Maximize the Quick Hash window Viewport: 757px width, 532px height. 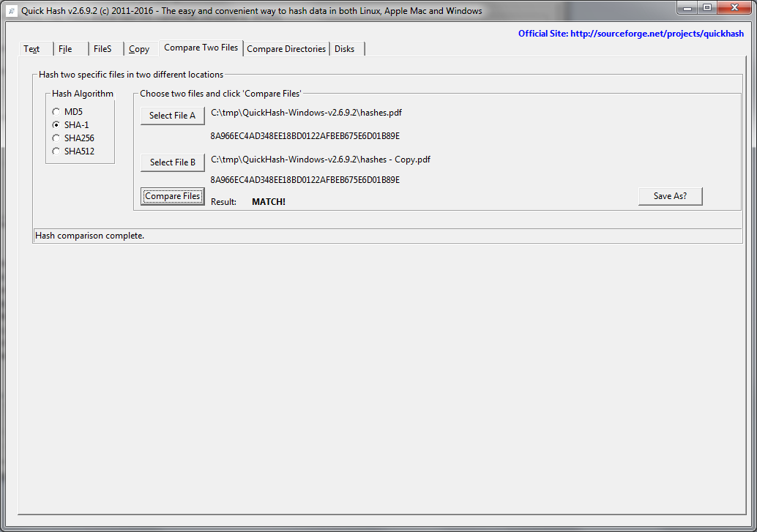[707, 7]
